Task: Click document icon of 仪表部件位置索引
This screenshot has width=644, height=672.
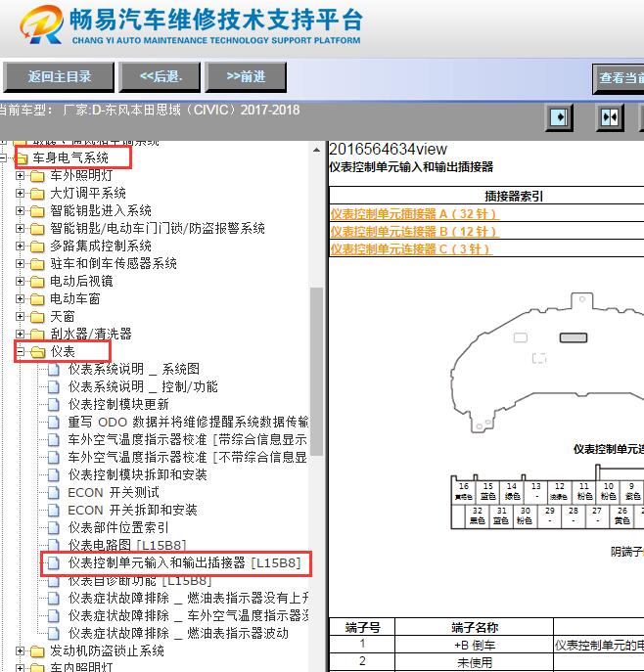Action: (54, 528)
